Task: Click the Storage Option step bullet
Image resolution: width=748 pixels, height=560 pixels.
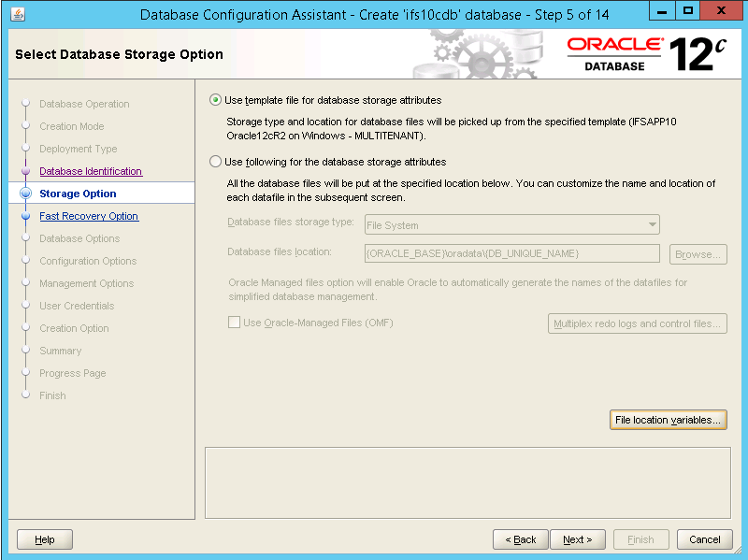Action: (x=26, y=194)
